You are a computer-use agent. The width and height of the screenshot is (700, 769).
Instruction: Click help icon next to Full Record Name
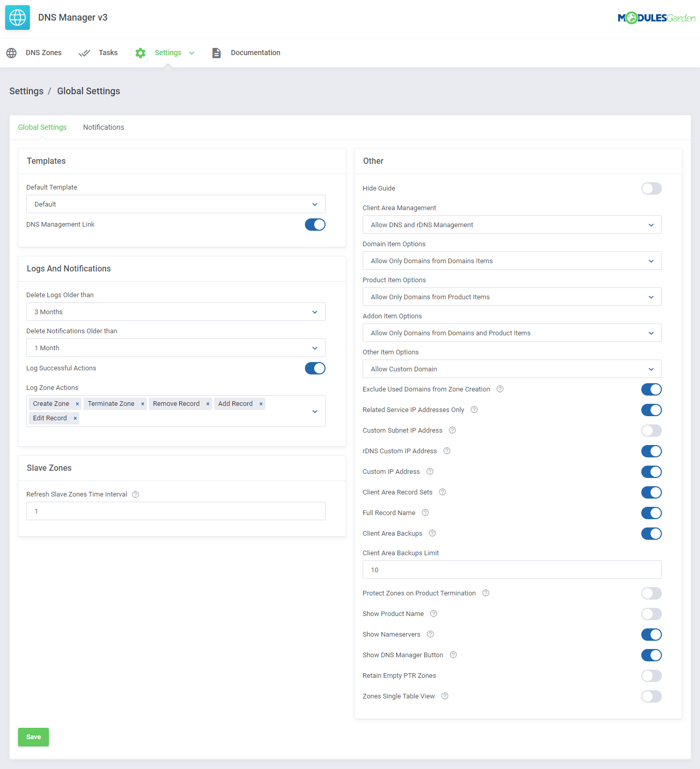(425, 513)
